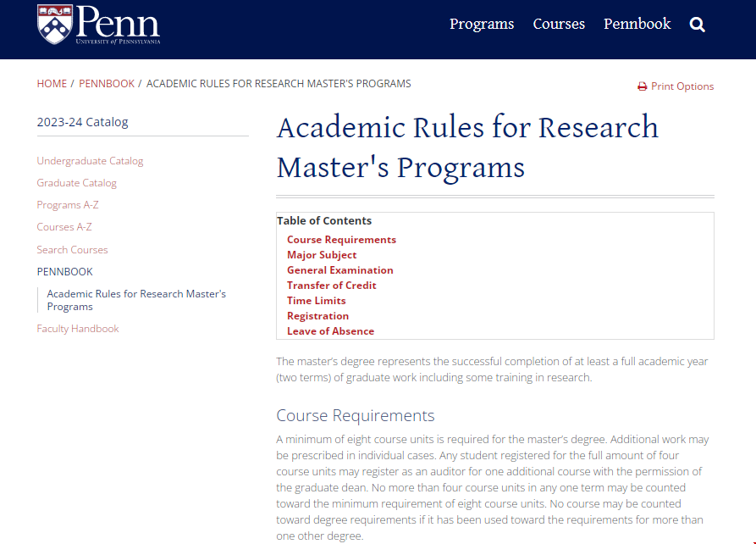Jump to Course Requirements in contents
Image resolution: width=756 pixels, height=544 pixels.
pos(341,240)
